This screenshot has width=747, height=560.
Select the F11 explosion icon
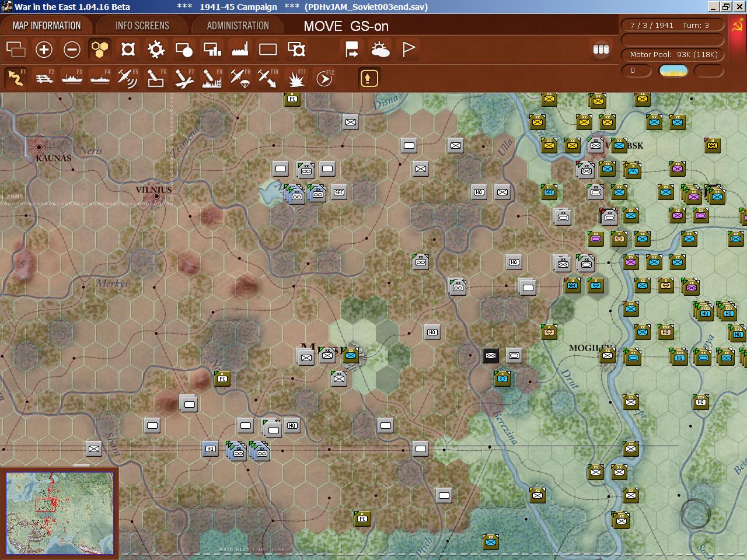tap(296, 78)
